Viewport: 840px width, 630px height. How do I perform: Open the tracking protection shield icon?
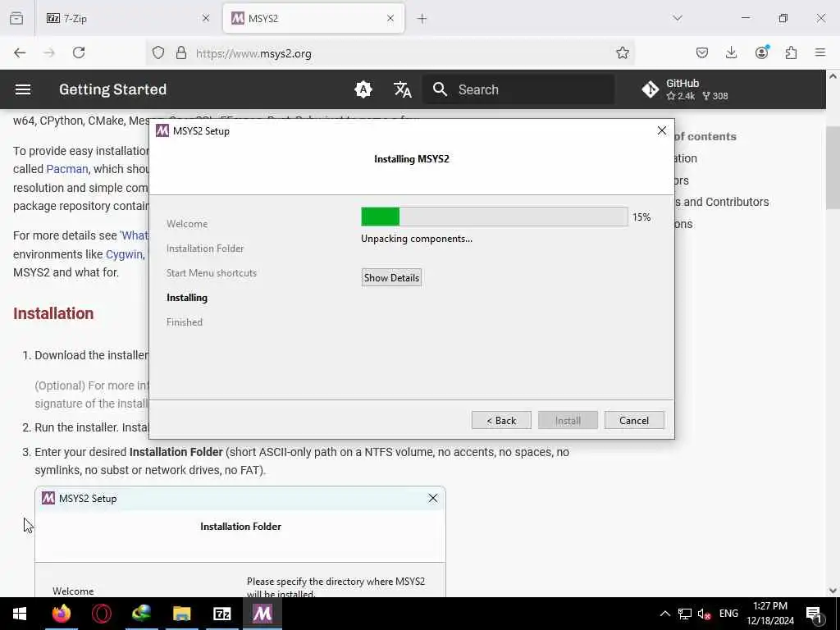158,52
